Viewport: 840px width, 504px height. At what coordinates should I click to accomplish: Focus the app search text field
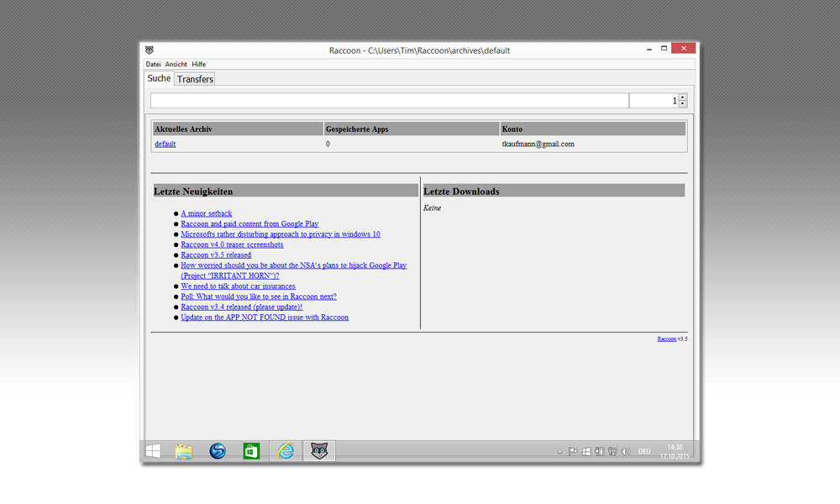390,101
